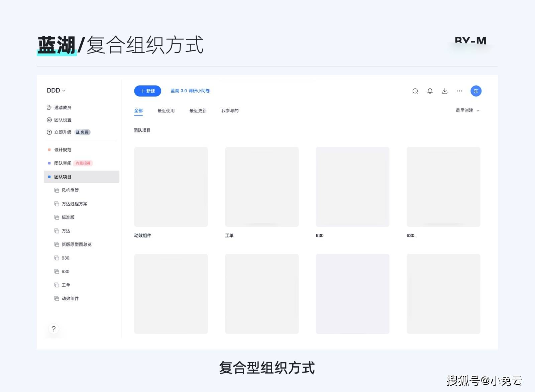The height and width of the screenshot is (392, 535).
Task: Click the folder icon beside 万达过程方案
Action: [x=57, y=204]
